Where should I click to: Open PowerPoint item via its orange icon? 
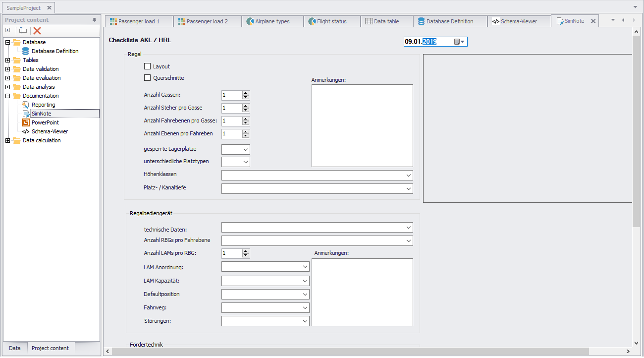point(26,122)
